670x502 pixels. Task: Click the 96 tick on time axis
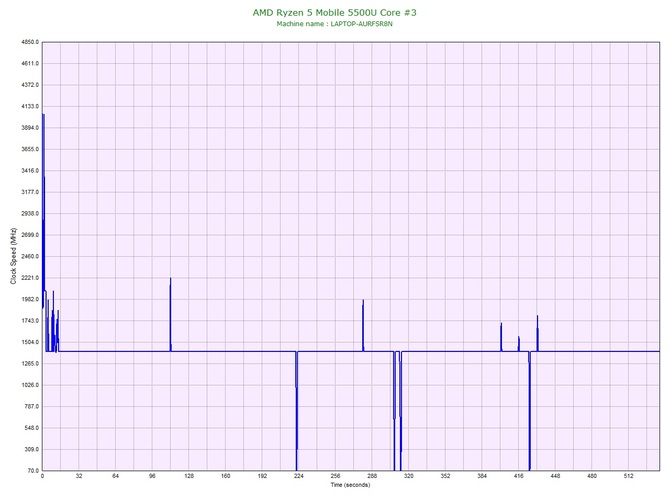pos(152,476)
